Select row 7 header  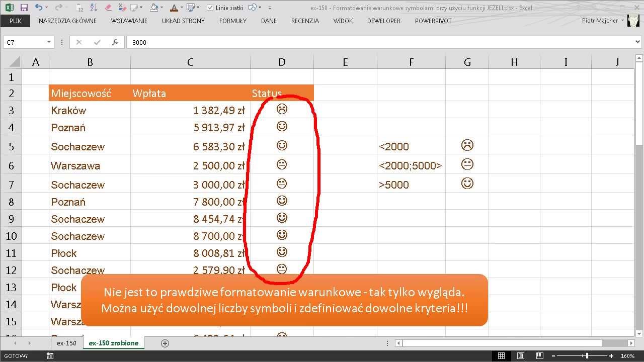pos(11,185)
